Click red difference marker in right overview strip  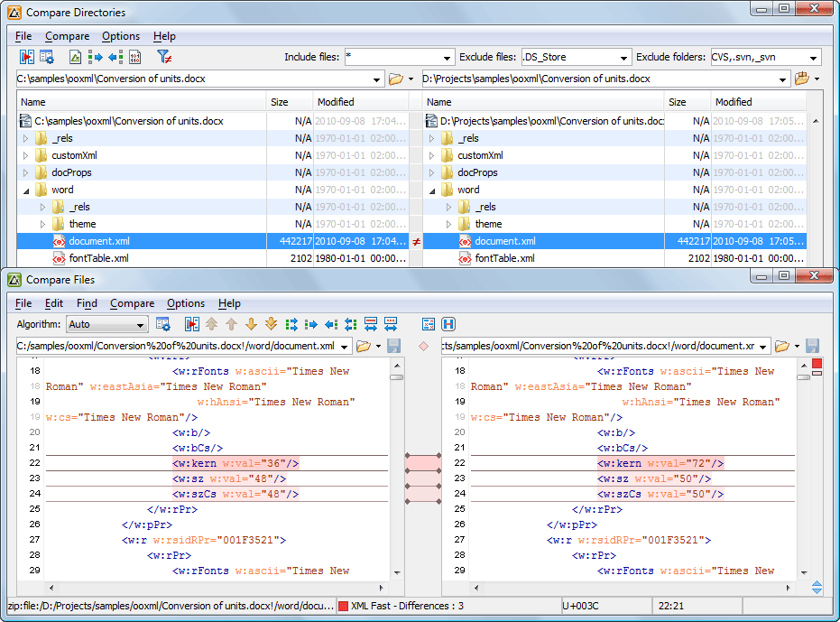point(817,365)
